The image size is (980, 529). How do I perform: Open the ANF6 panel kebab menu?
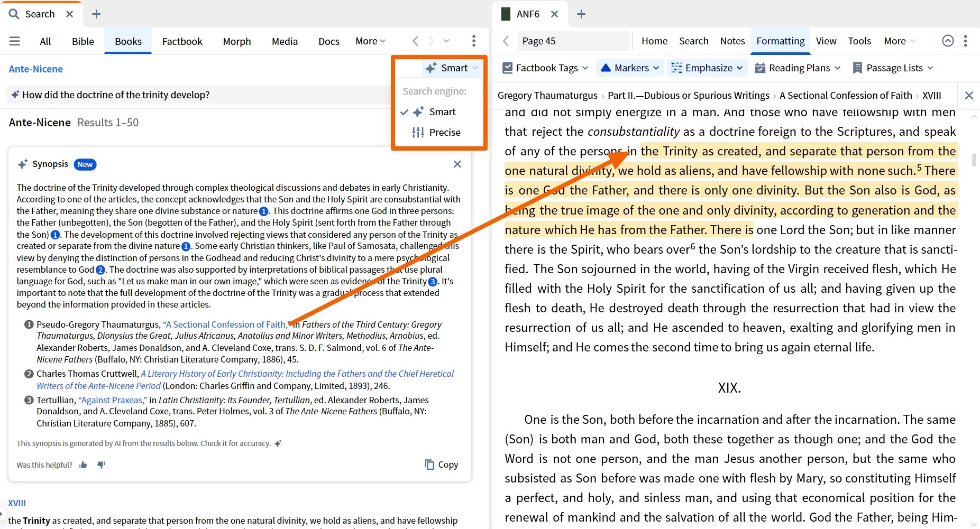tap(966, 41)
